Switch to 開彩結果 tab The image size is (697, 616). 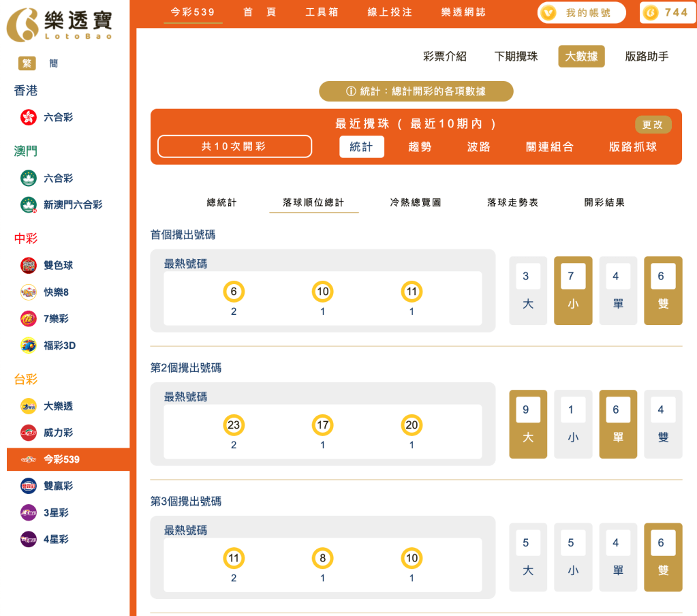[604, 202]
